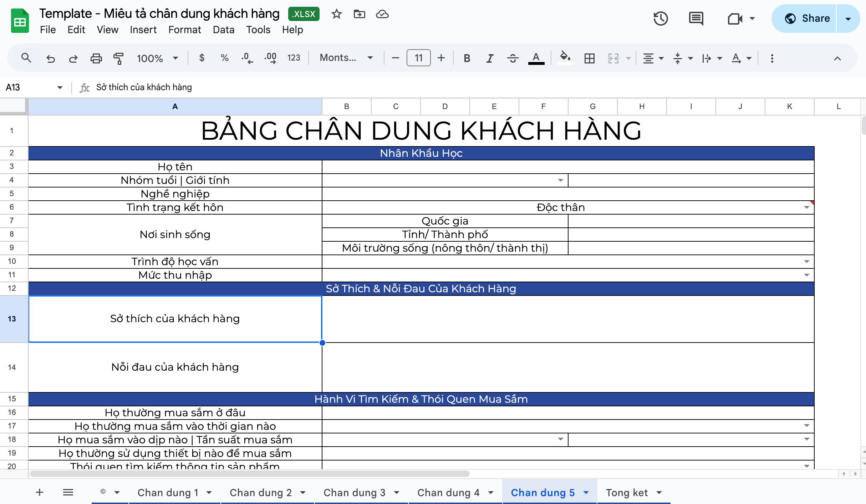This screenshot has width=866, height=504.
Task: Open the comments panel icon
Action: tap(696, 19)
